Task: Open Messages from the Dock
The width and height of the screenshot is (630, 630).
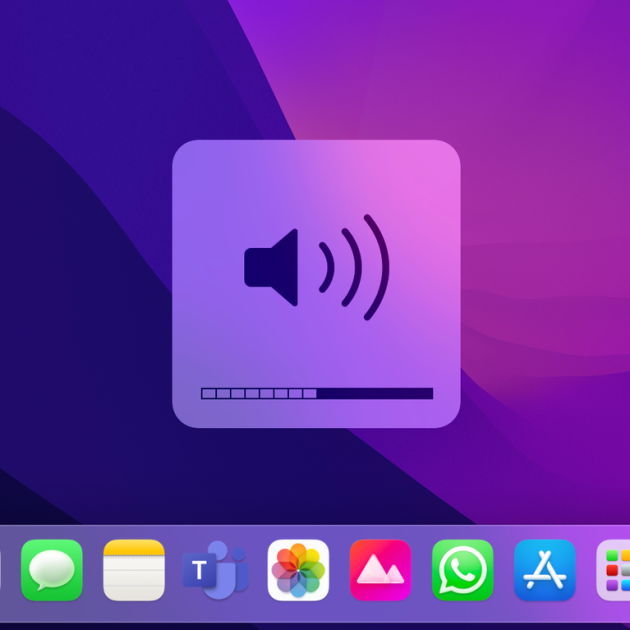Action: click(x=52, y=570)
